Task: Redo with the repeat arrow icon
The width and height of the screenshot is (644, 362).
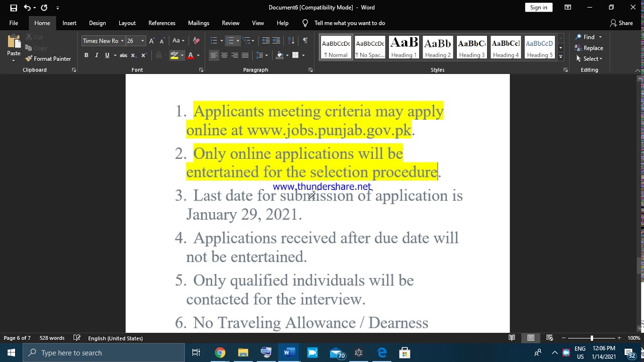Action: click(x=44, y=8)
